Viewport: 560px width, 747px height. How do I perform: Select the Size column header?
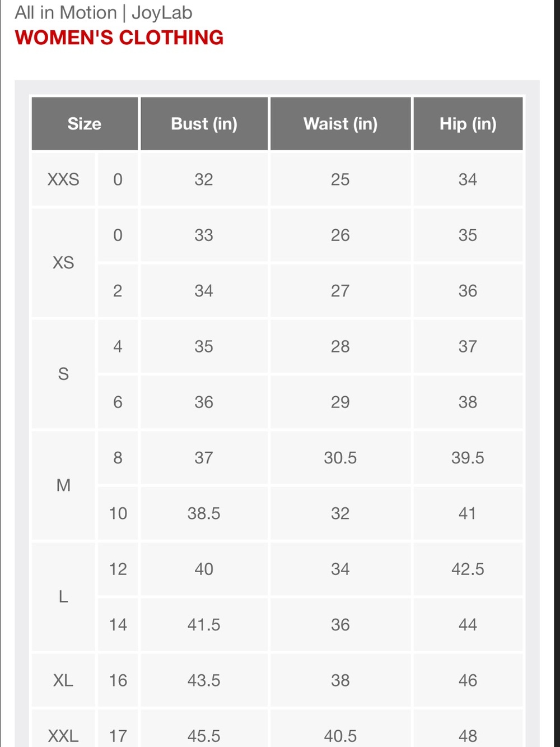pyautogui.click(x=85, y=123)
